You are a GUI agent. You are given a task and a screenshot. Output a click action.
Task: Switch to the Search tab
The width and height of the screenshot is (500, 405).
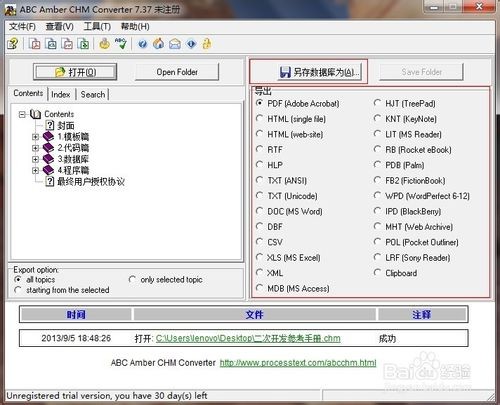click(93, 94)
